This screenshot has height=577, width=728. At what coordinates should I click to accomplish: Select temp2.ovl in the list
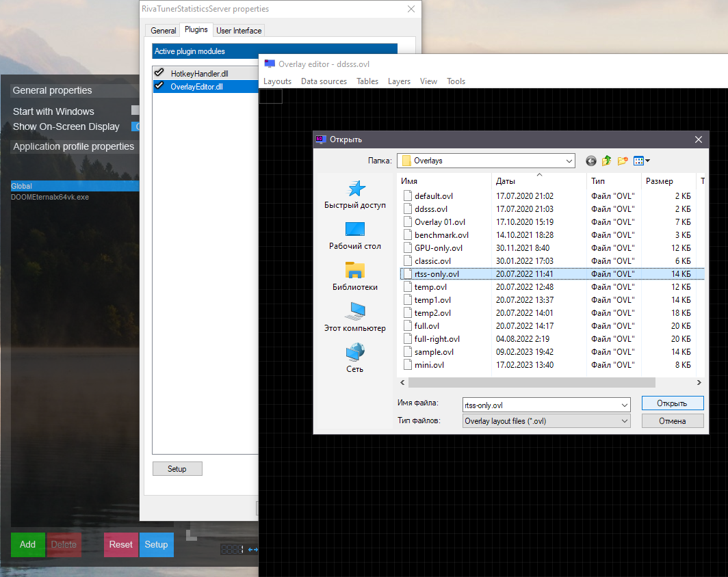pos(432,312)
